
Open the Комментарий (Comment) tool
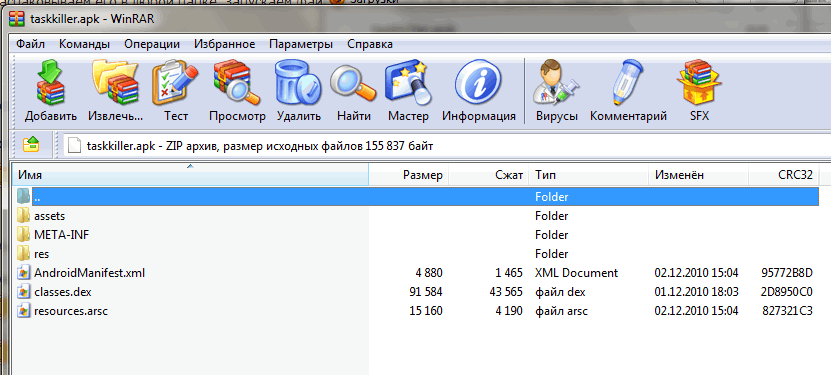(628, 82)
